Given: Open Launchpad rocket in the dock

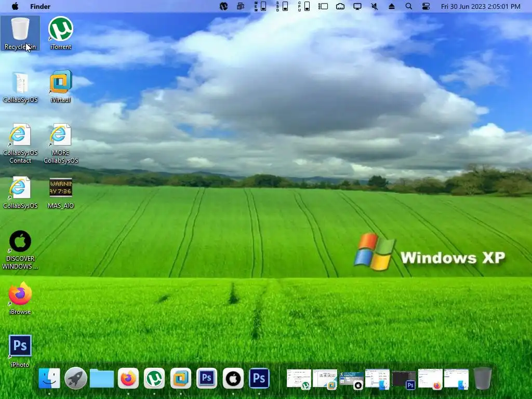Looking at the screenshot, I should (x=76, y=378).
